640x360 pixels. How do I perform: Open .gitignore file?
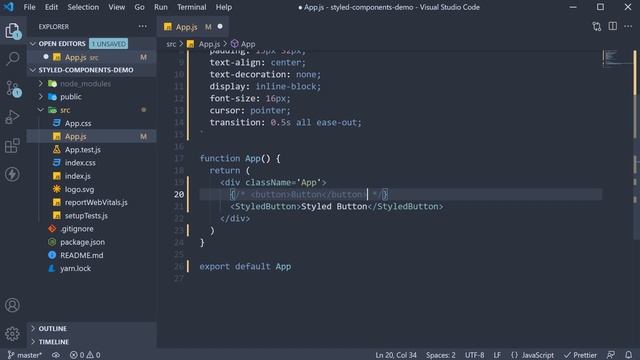[x=77, y=229]
